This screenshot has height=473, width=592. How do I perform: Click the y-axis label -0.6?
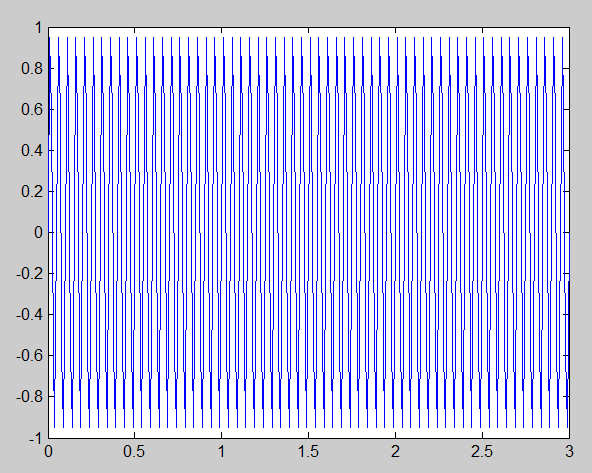tap(30, 356)
